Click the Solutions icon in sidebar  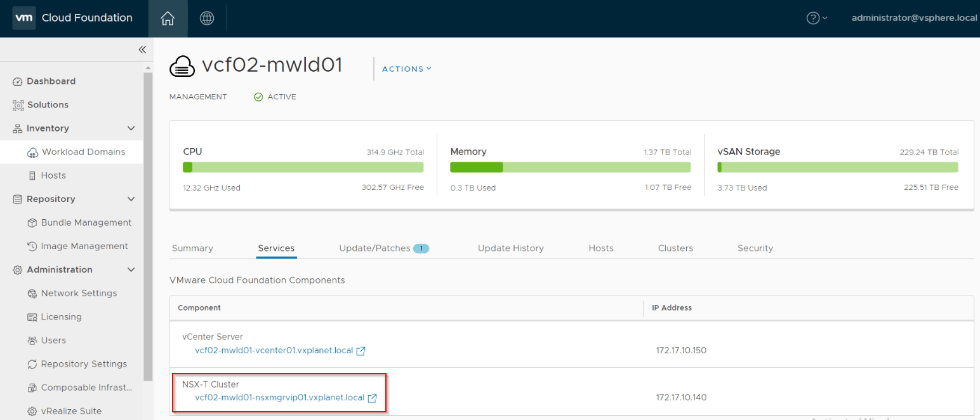pos(18,105)
